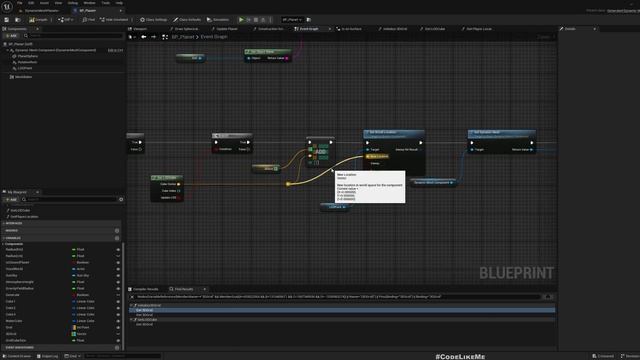The height and width of the screenshot is (360, 640).
Task: Click the Browse to asset icon
Action: point(18,20)
